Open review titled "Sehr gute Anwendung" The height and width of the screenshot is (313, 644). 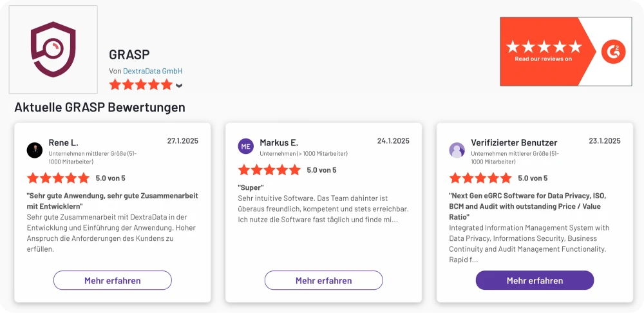(112, 200)
